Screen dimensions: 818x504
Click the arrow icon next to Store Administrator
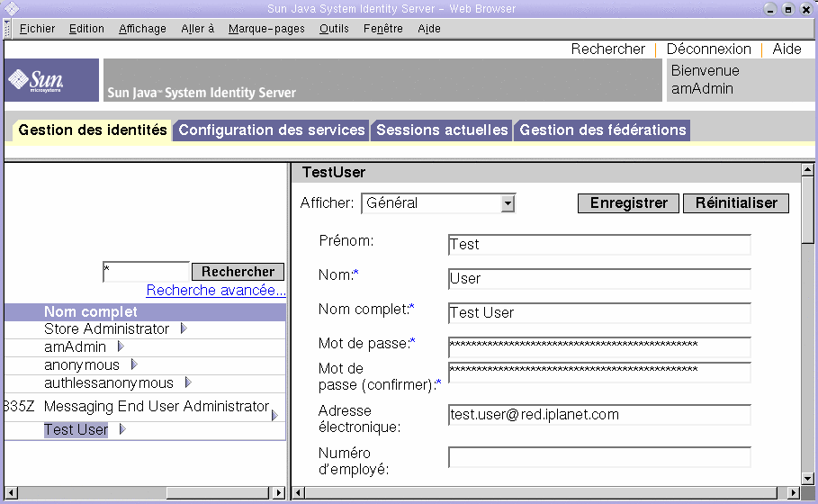point(184,328)
